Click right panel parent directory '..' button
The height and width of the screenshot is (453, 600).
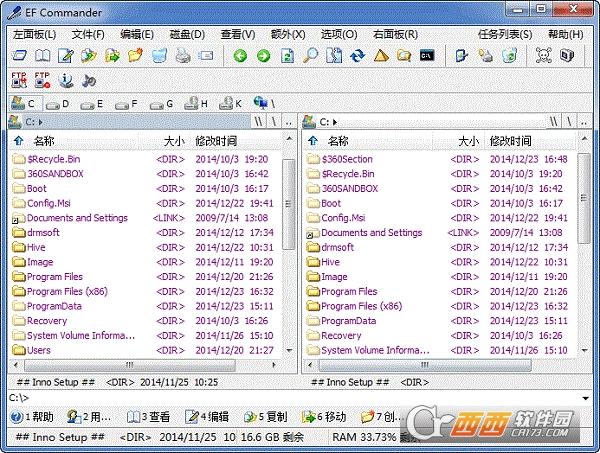point(584,122)
